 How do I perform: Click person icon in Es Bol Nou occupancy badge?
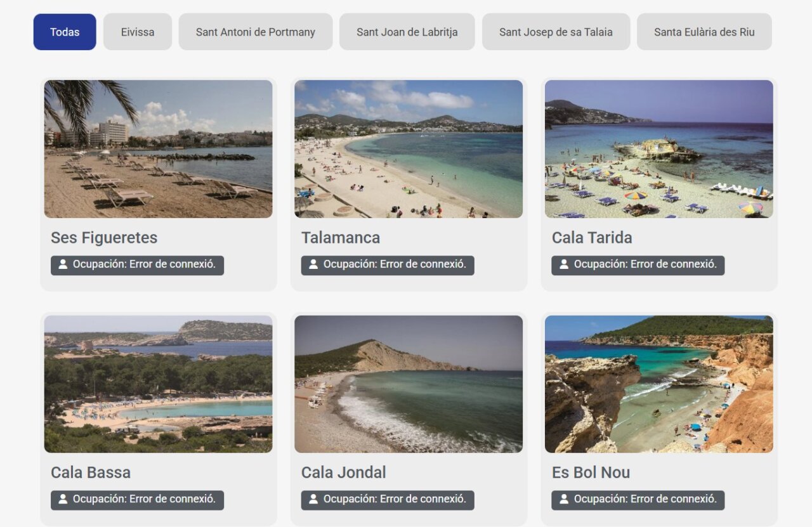point(564,499)
